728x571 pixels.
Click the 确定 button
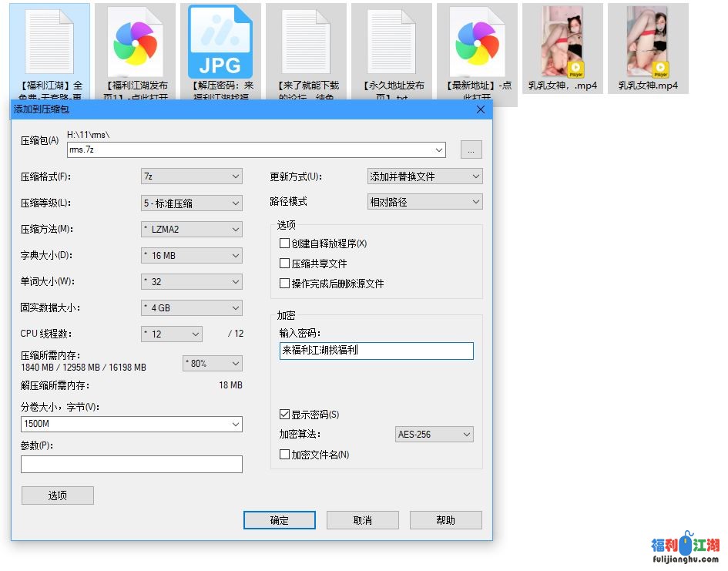click(x=279, y=520)
